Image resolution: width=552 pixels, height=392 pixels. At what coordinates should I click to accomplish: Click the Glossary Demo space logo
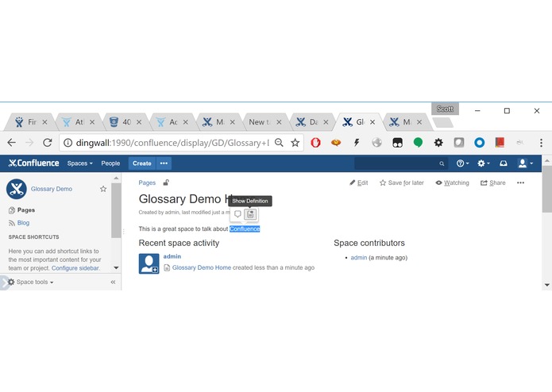(17, 189)
